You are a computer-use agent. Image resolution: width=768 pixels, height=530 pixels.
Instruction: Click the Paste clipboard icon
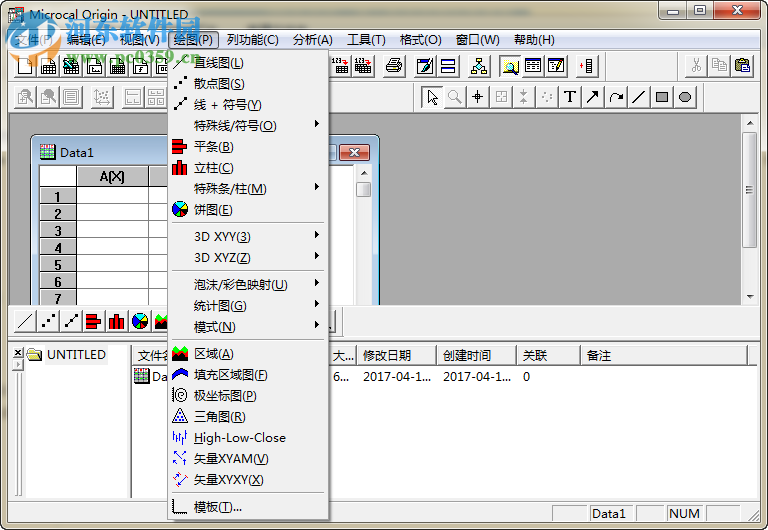pos(743,66)
